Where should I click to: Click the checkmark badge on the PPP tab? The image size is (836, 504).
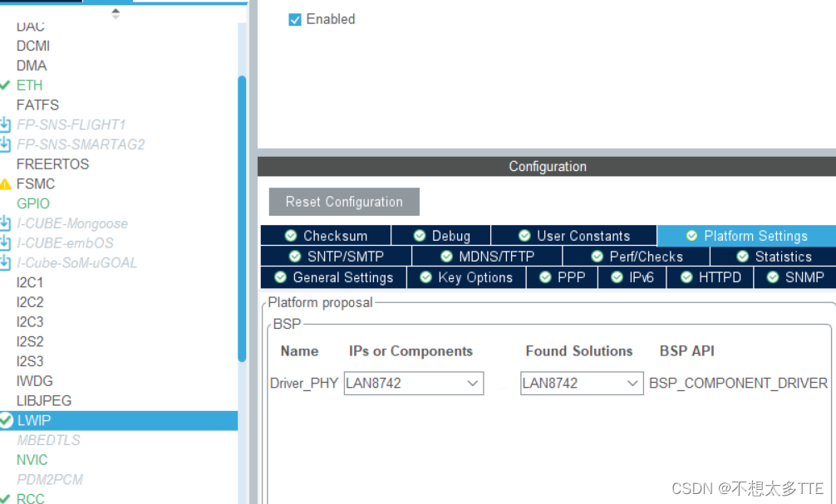[546, 277]
